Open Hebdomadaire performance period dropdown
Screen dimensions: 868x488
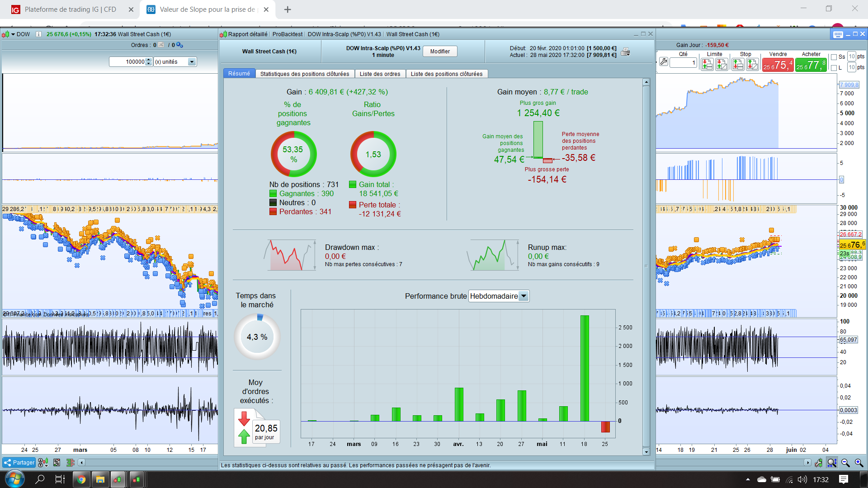click(x=524, y=296)
